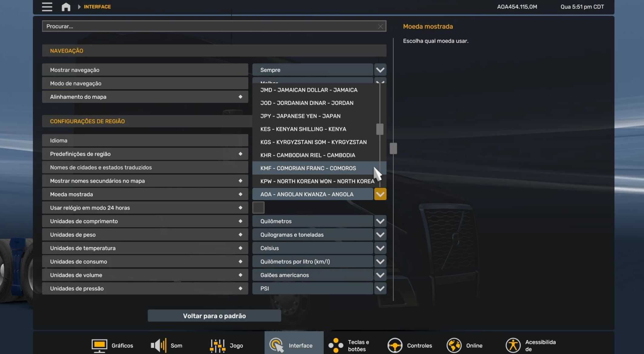Click diamond marker on Moeda mostrada row
The image size is (644, 354).
pos(240,194)
